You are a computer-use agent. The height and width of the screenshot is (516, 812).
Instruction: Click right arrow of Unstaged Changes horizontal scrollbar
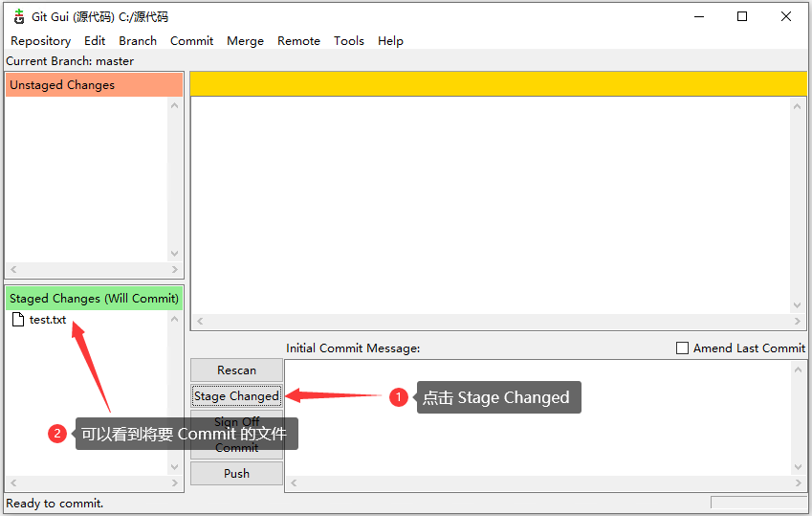click(x=174, y=269)
